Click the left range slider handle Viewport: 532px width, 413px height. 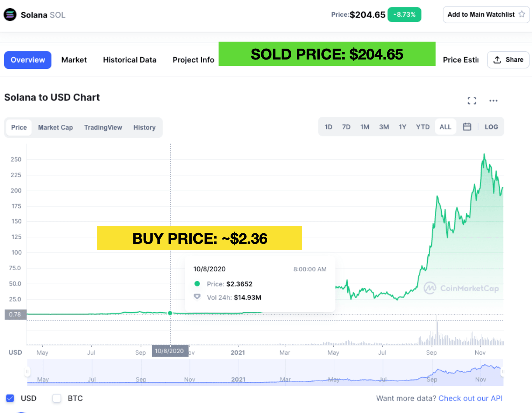click(x=27, y=372)
